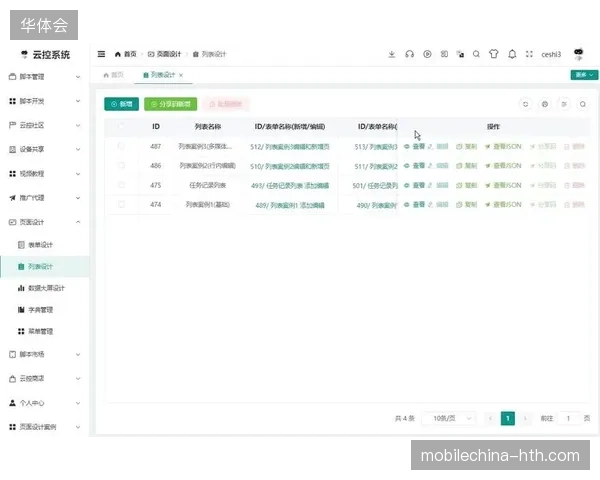Image resolution: width=600 pixels, height=480 pixels.
Task: Expand the 页面设计案例 sidebar menu
Action: pos(45,427)
